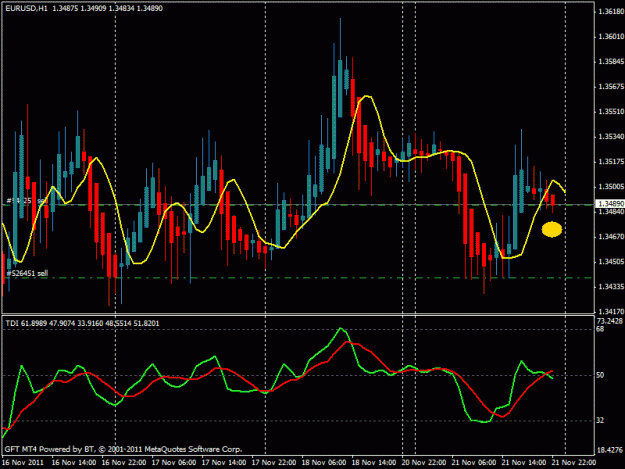This screenshot has width=625, height=469.
Task: Select the #526451 sell order label
Action: tap(27, 273)
